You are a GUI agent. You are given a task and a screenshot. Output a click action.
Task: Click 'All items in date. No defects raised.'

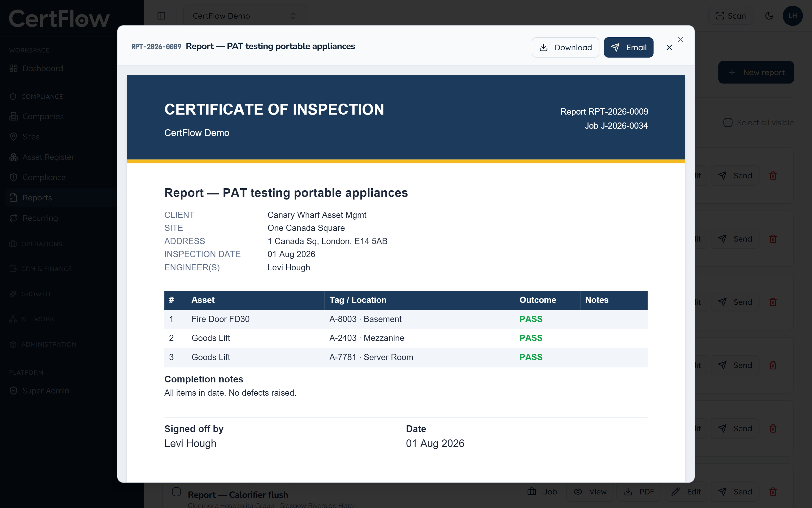coord(230,393)
